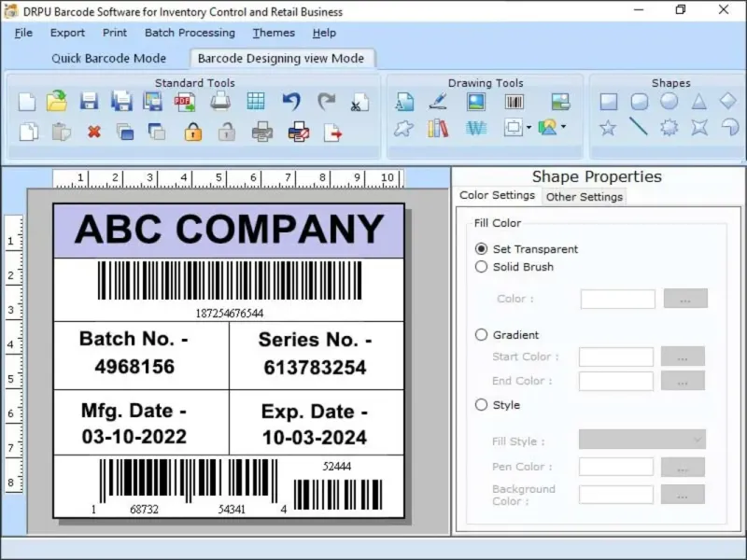The image size is (747, 560).
Task: Open the Help menu
Action: pyautogui.click(x=324, y=33)
